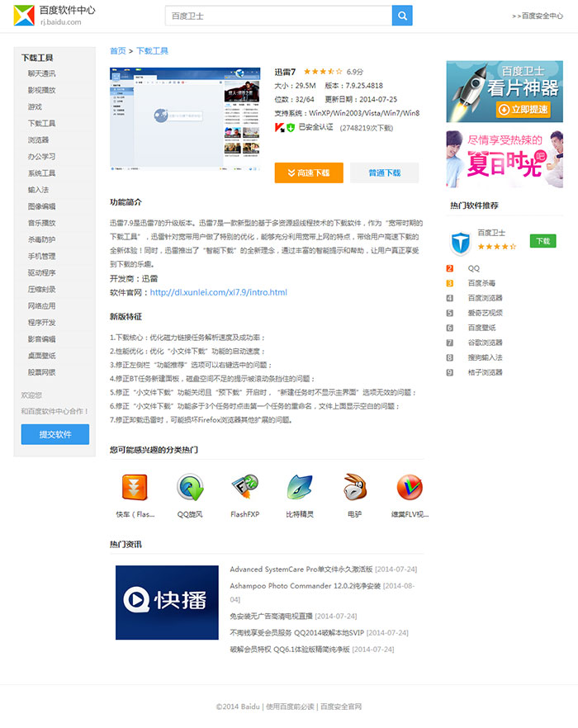This screenshot has height=728, width=578.
Task: Click the 高速下载 button
Action: coord(309,173)
